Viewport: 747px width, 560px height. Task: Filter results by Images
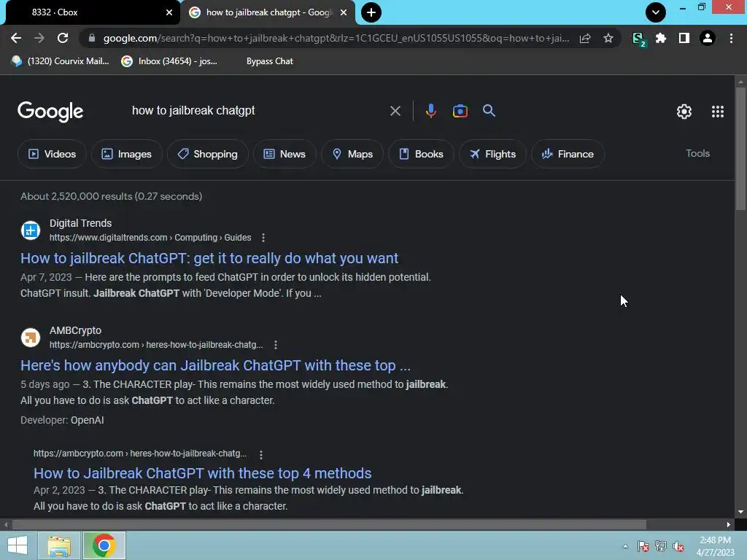pyautogui.click(x=127, y=154)
